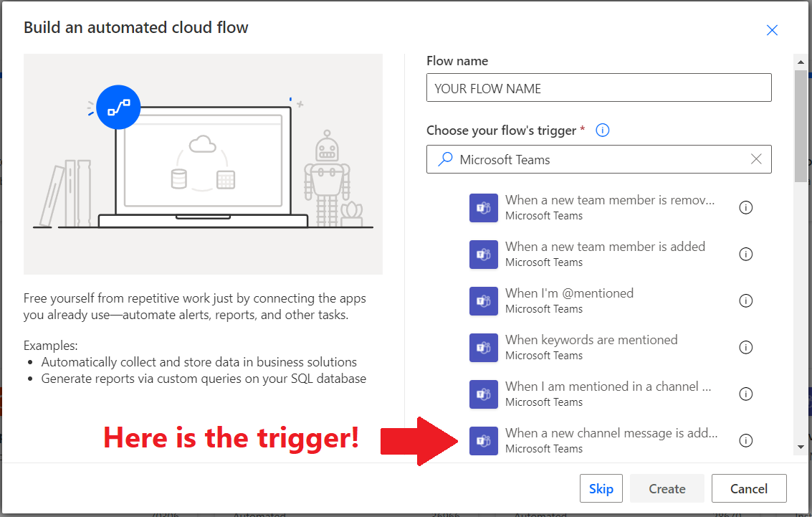This screenshot has height=517, width=812.
Task: Open info for 'When I am mentioned in a channel'
Action: coord(746,394)
